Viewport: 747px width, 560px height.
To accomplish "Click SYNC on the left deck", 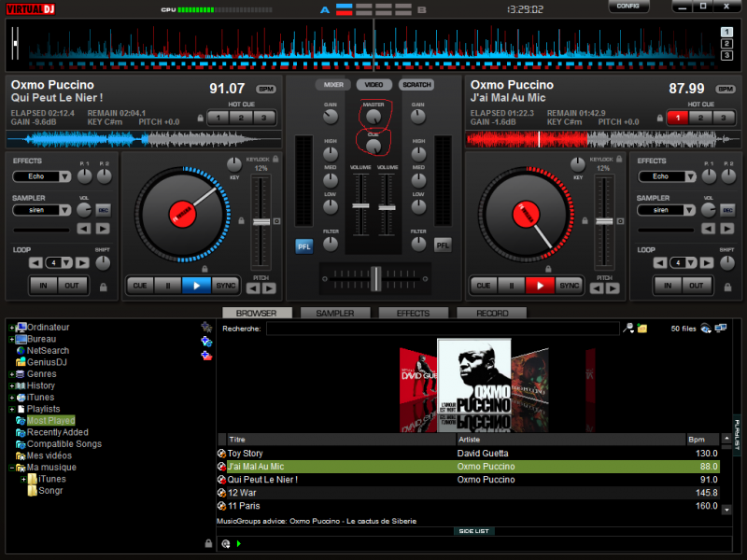I will pos(226,286).
